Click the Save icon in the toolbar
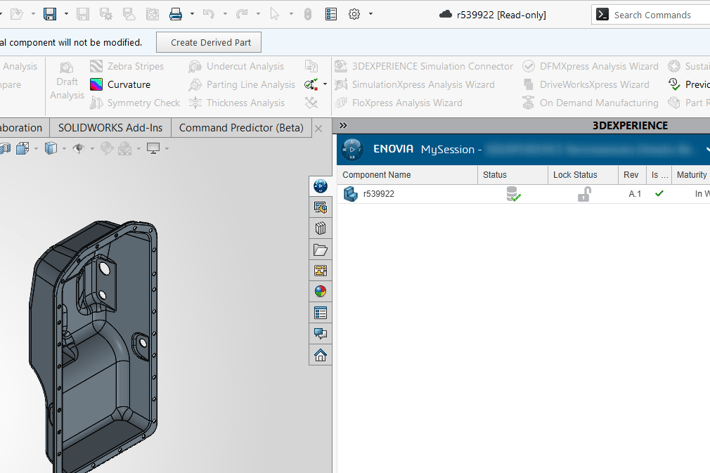 49,14
